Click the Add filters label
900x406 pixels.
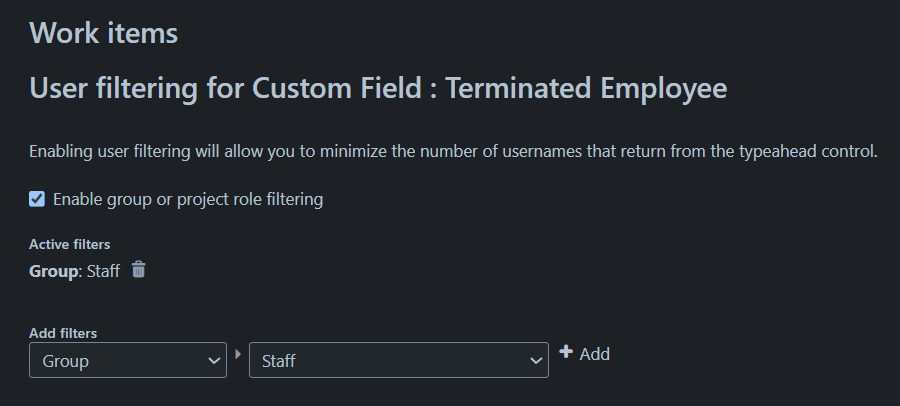tap(63, 333)
